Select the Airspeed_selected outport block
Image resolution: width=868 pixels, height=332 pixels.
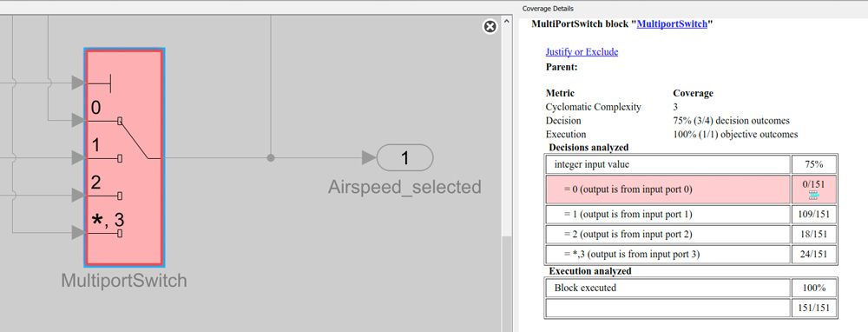tap(404, 158)
